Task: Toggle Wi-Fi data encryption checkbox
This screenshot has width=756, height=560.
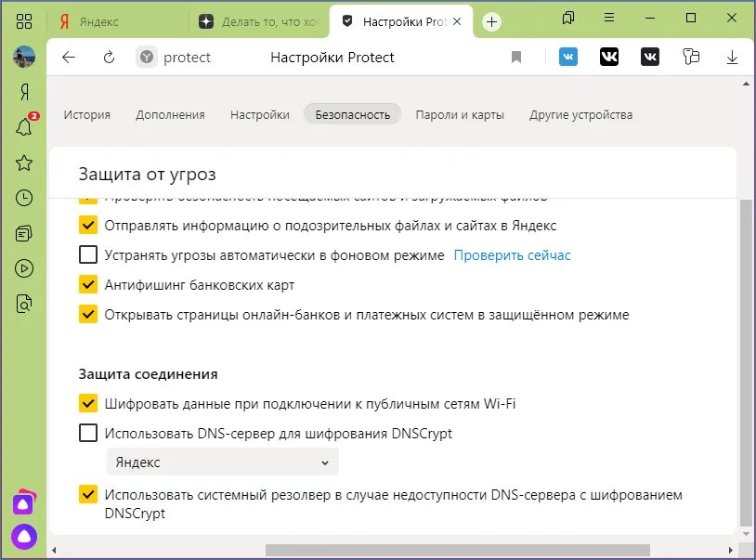Action: click(x=87, y=403)
